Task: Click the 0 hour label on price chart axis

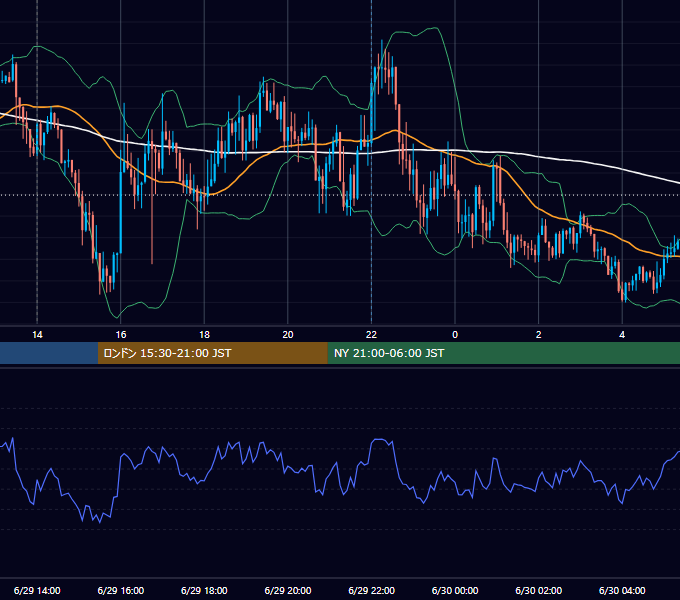Action: pyautogui.click(x=455, y=335)
